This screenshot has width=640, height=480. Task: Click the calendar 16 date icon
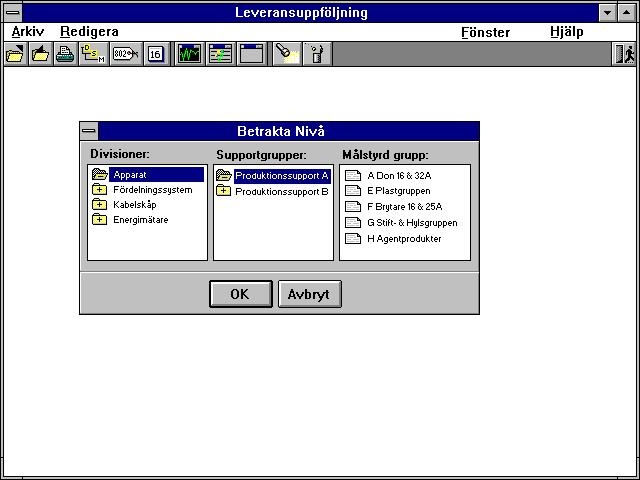[156, 54]
